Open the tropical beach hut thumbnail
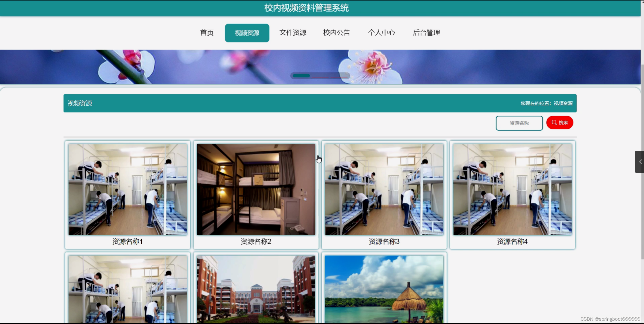 pos(384,289)
